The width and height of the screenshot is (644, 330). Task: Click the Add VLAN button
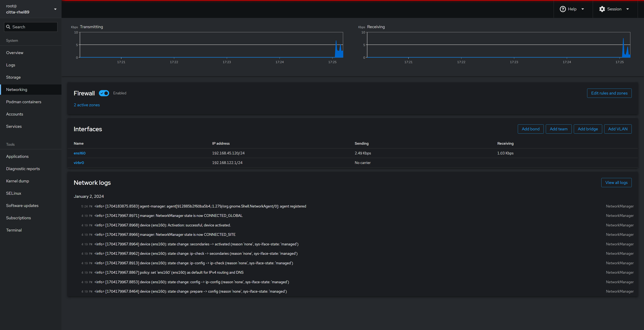[618, 129]
